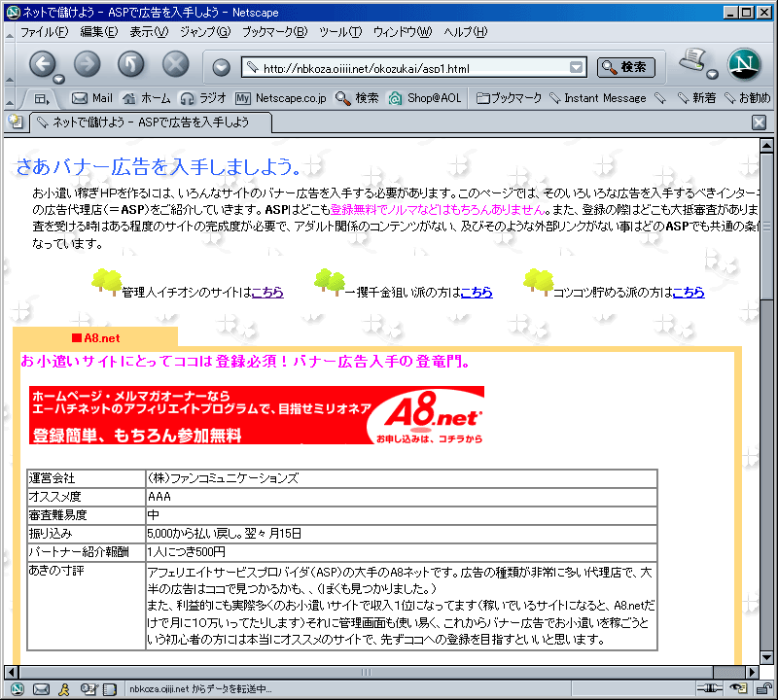This screenshot has height=700, width=778.
Task: Open the ブックマーク folder in personal toolbar
Action: [x=509, y=98]
